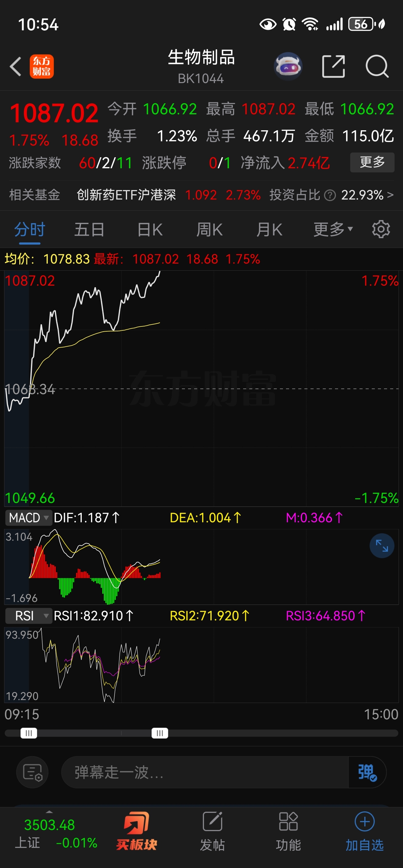This screenshot has width=403, height=868.
Task: Tap the 上证 3503.48 index value
Action: 50,825
